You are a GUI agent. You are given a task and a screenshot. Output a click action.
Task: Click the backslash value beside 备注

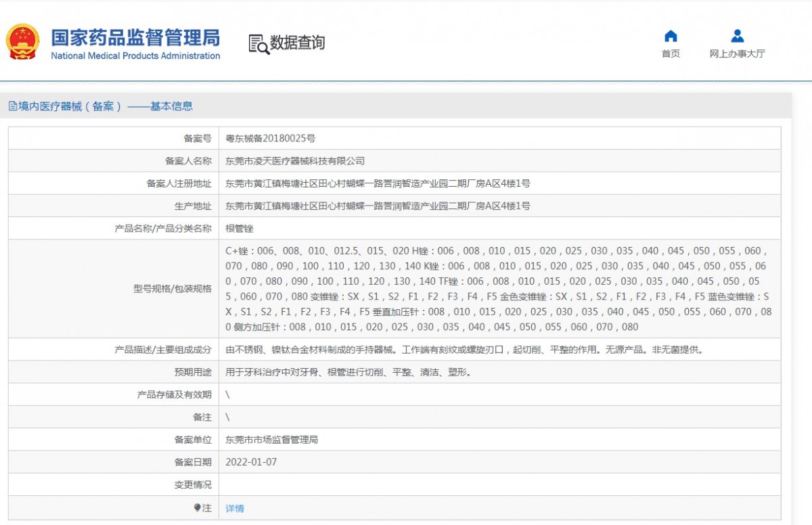[x=227, y=417]
